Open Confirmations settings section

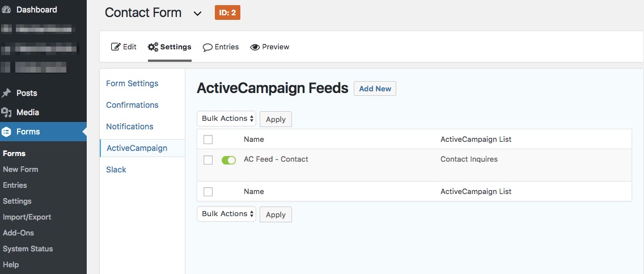pos(132,105)
